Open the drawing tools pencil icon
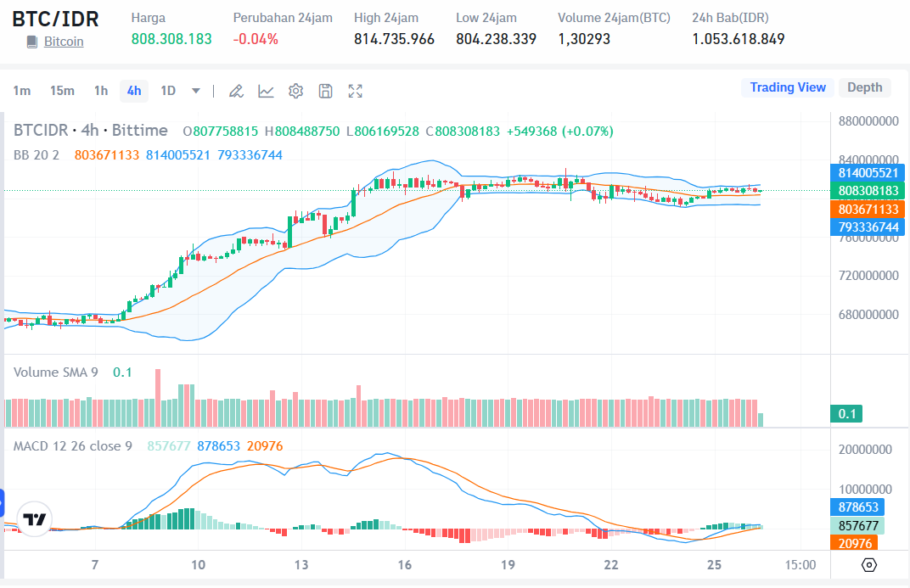 [x=237, y=91]
